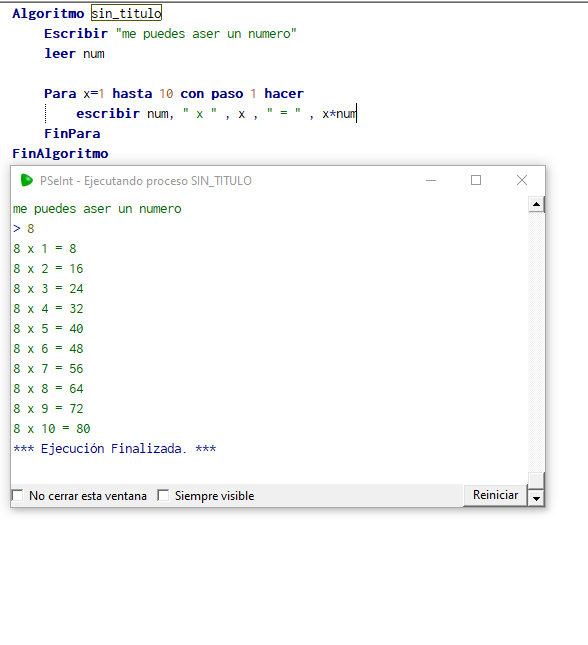Place cursor at end of escribir line

(356, 114)
